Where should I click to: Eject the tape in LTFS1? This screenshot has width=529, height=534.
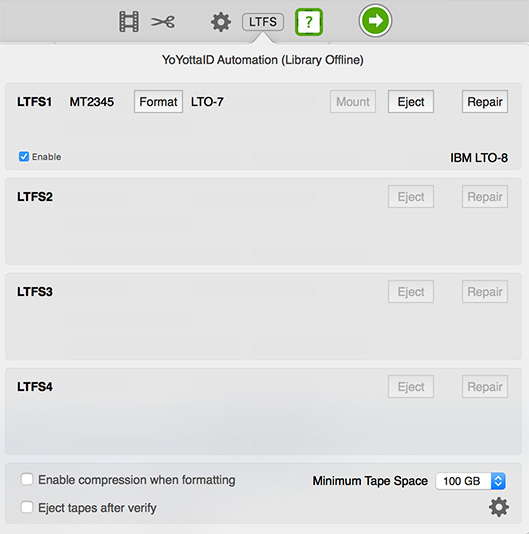[x=411, y=101]
